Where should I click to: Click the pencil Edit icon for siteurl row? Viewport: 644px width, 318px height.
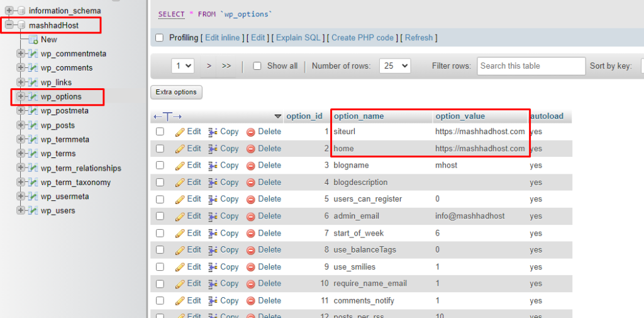point(180,132)
